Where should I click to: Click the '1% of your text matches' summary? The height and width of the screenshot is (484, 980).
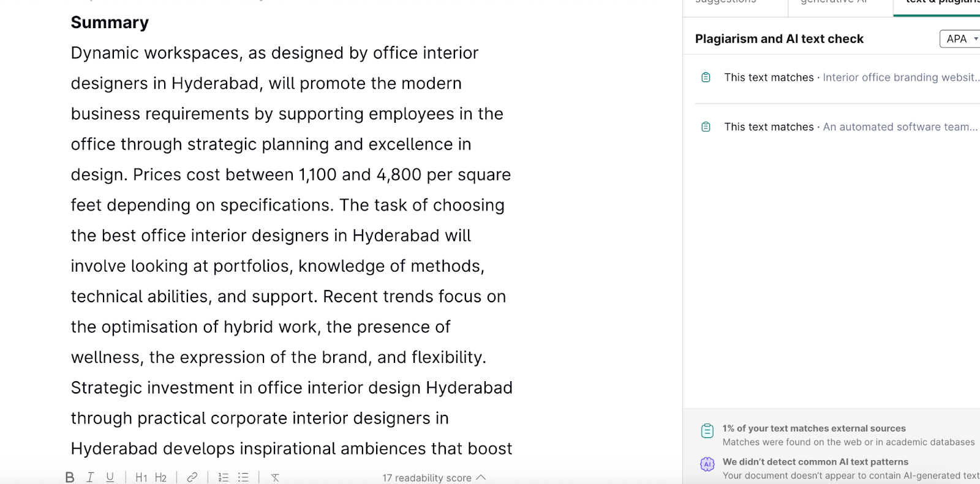click(814, 428)
